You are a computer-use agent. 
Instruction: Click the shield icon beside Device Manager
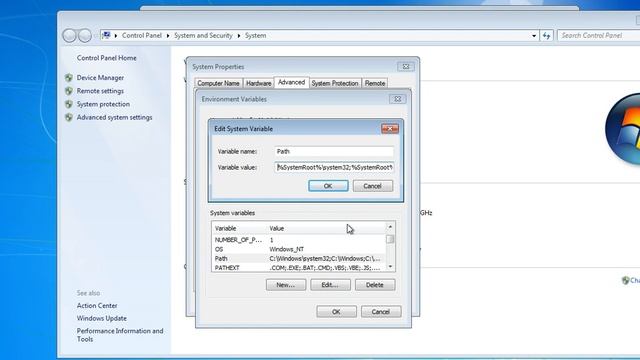(69, 78)
